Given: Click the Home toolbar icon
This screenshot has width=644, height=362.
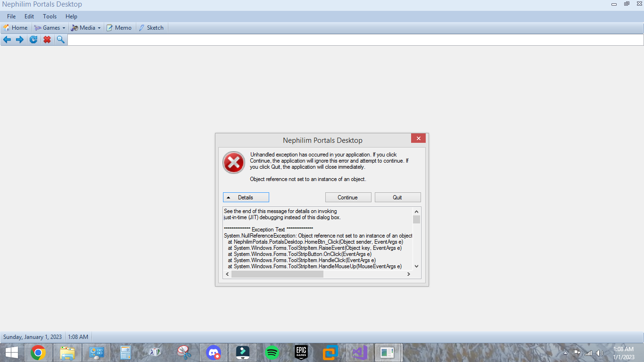Looking at the screenshot, I should [16, 27].
